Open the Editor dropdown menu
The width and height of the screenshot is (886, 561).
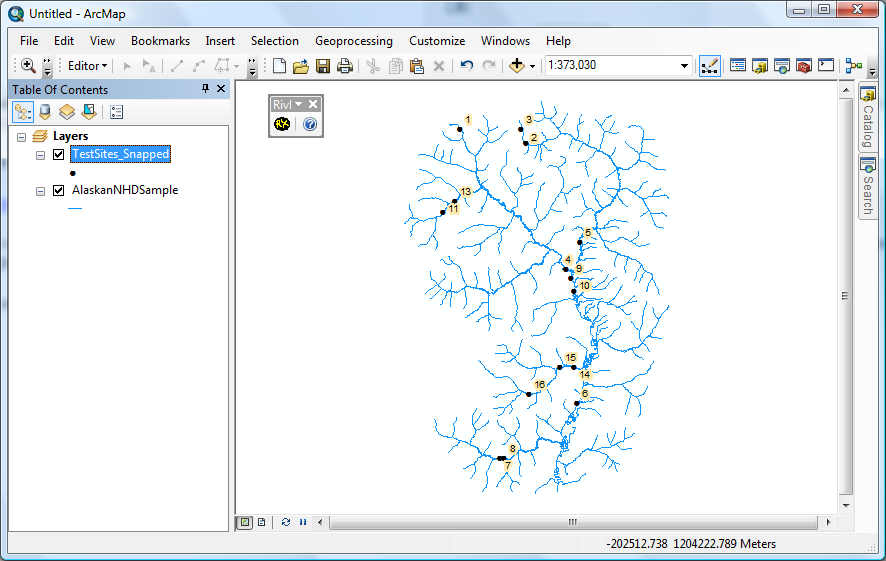click(x=87, y=66)
